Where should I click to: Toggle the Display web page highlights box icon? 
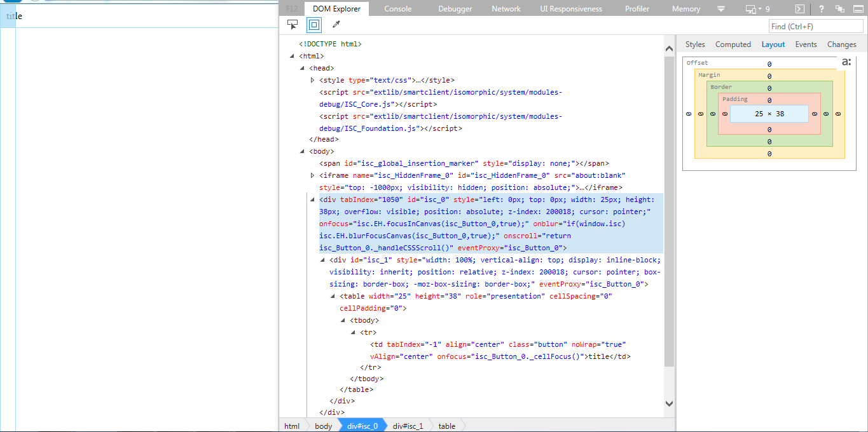click(313, 25)
